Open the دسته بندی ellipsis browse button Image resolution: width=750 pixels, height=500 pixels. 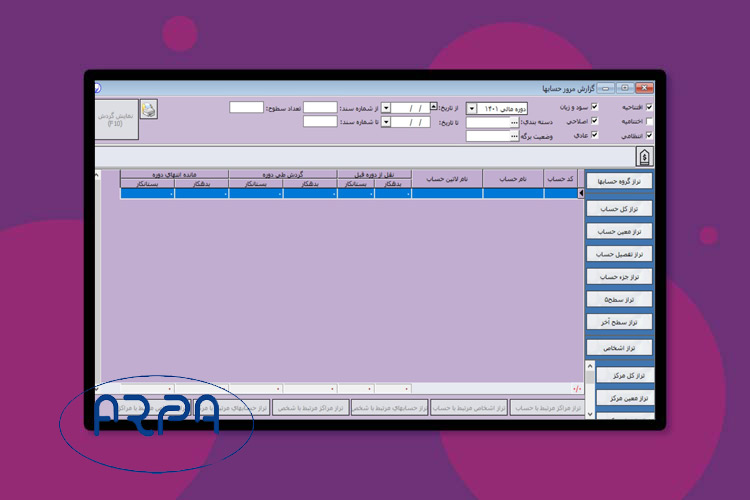(514, 122)
